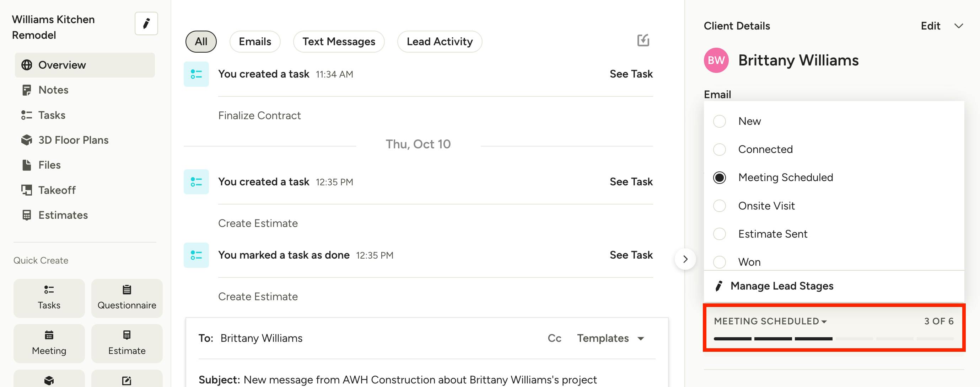Click See Task for Finalize Contract
Image resolution: width=980 pixels, height=387 pixels.
click(631, 74)
